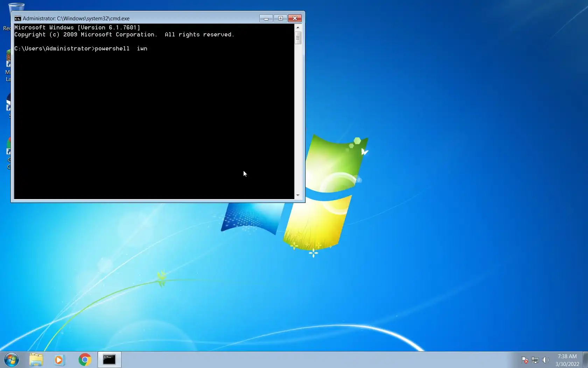Open File Explorer from the taskbar
This screenshot has height=368, width=588.
pyautogui.click(x=36, y=360)
